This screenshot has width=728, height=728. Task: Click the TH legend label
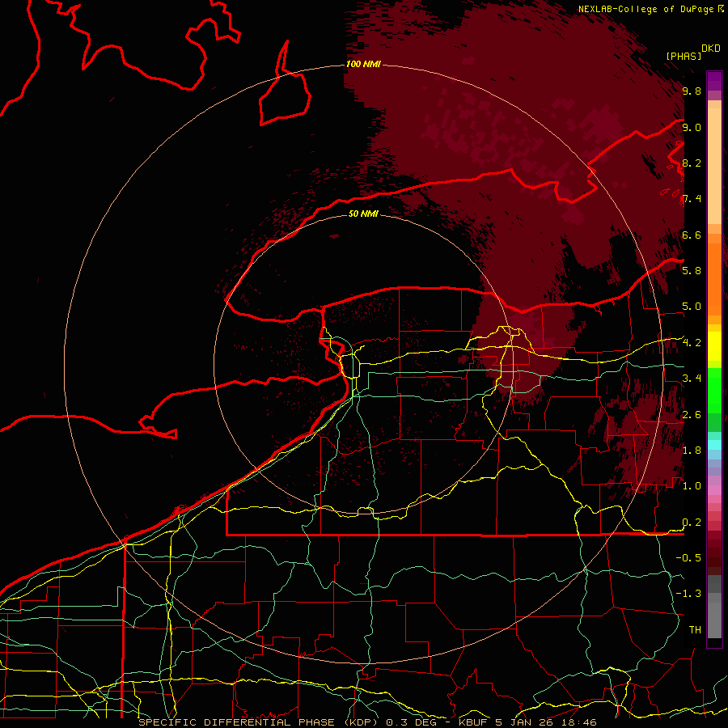tap(695, 629)
